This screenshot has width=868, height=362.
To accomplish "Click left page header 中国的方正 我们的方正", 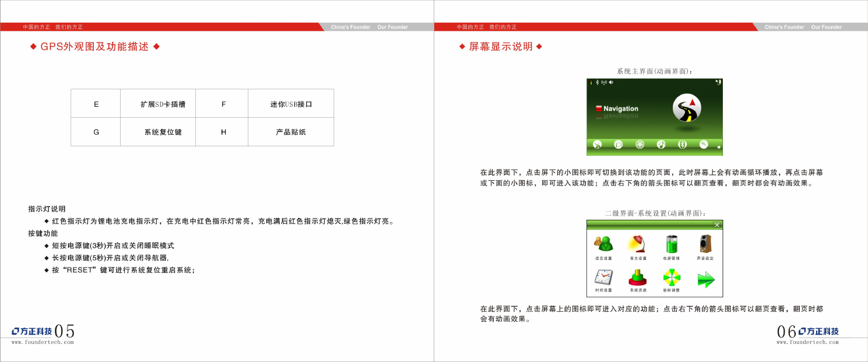I will point(53,27).
